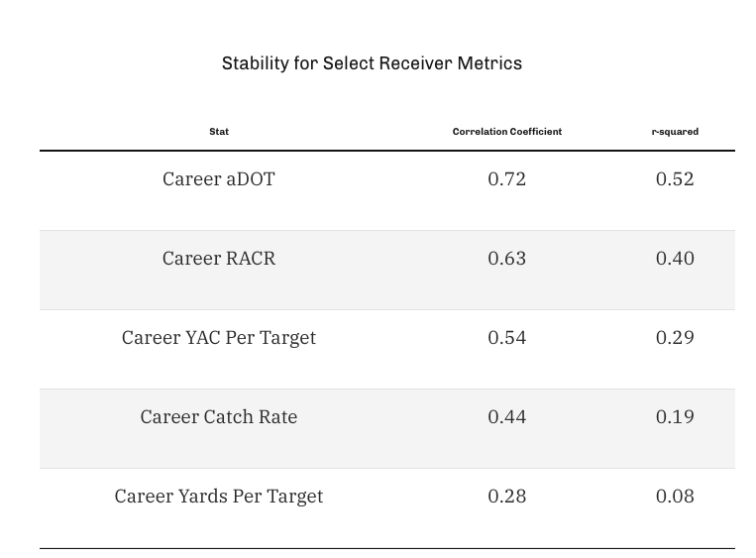Click the 0.29 r-squared value

click(x=675, y=338)
